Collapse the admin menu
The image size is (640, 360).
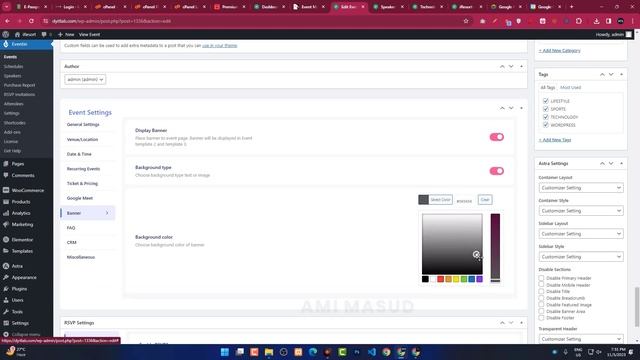[26, 334]
